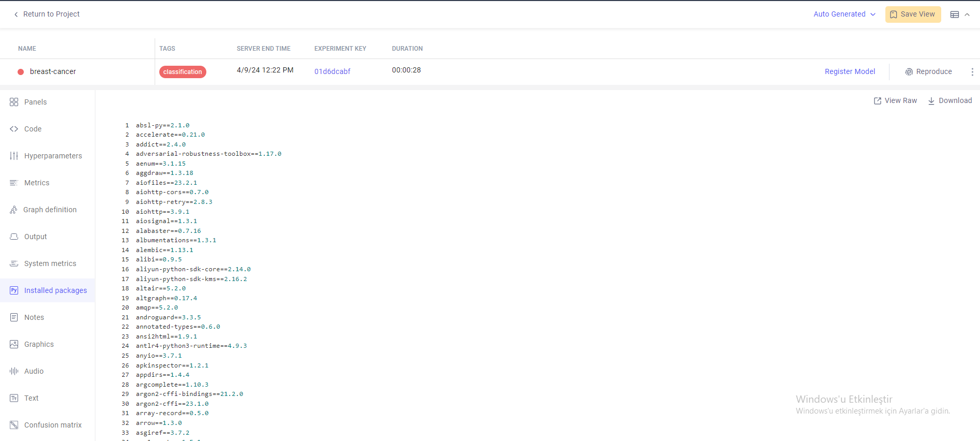This screenshot has width=980, height=441.
Task: Click the View Raw external-link icon
Action: tap(878, 101)
